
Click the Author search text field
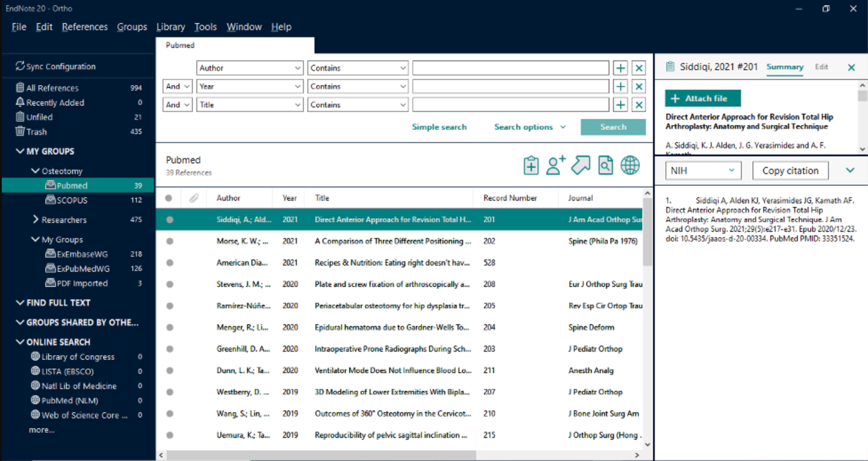pos(511,68)
